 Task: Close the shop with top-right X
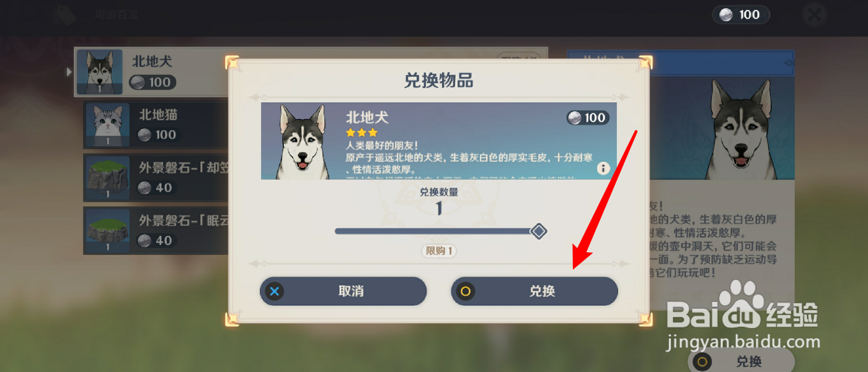[815, 15]
